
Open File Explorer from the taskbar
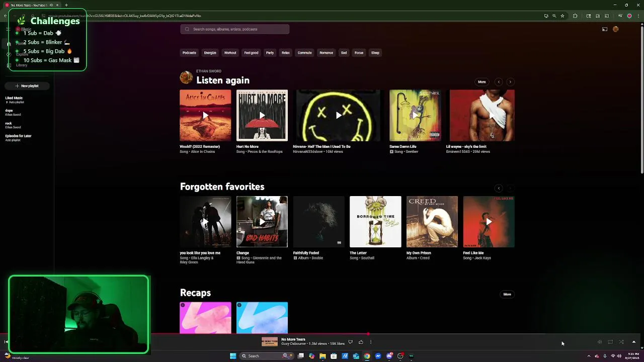[x=323, y=356]
